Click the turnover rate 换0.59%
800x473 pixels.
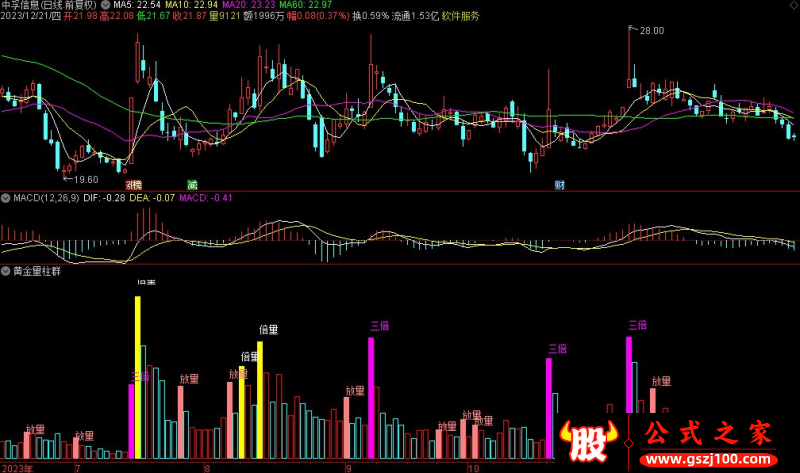(370, 16)
